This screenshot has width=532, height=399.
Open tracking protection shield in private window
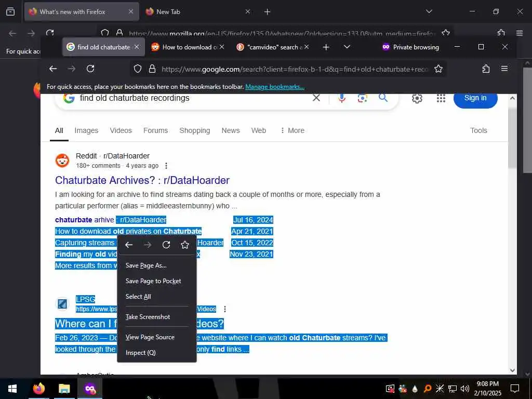[x=137, y=69]
